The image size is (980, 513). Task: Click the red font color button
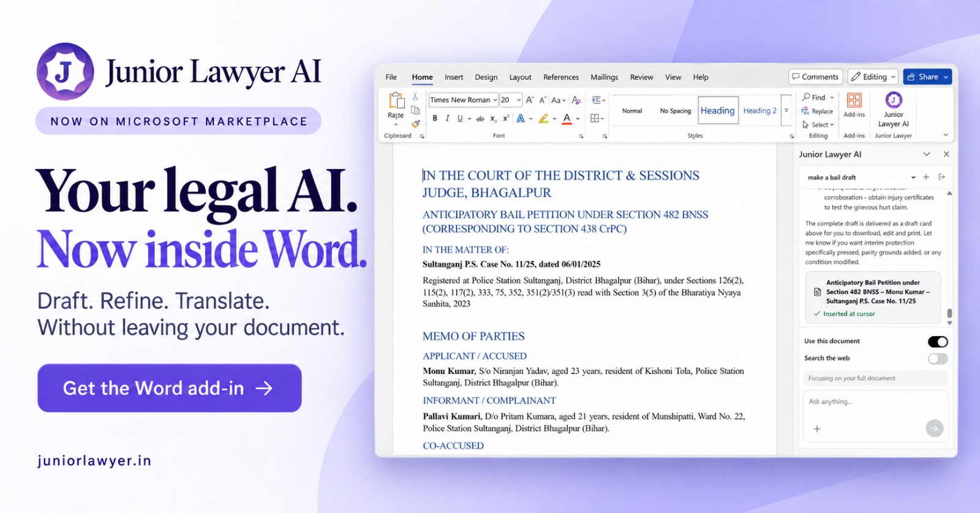click(567, 118)
